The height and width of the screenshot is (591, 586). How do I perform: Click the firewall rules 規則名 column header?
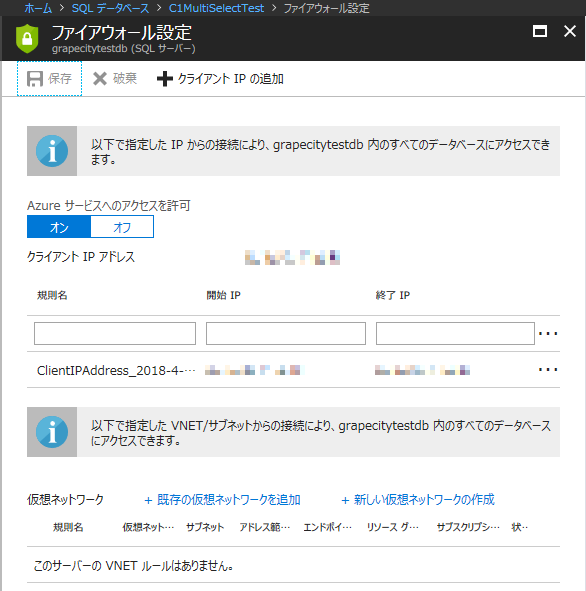click(x=52, y=295)
